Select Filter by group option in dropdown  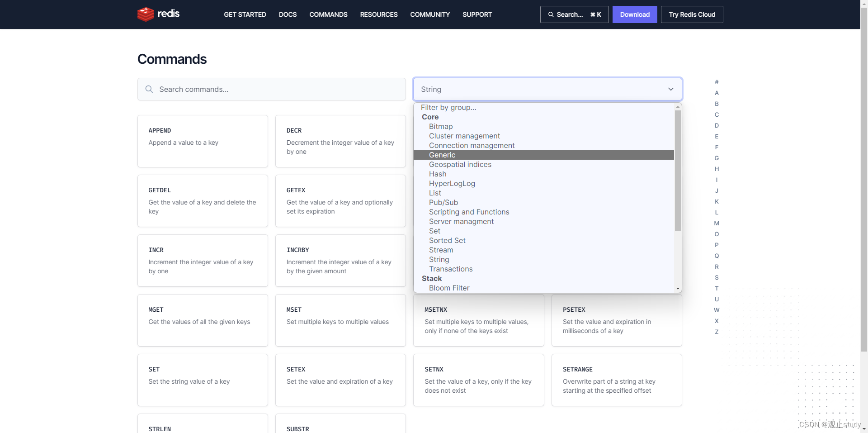(x=544, y=107)
